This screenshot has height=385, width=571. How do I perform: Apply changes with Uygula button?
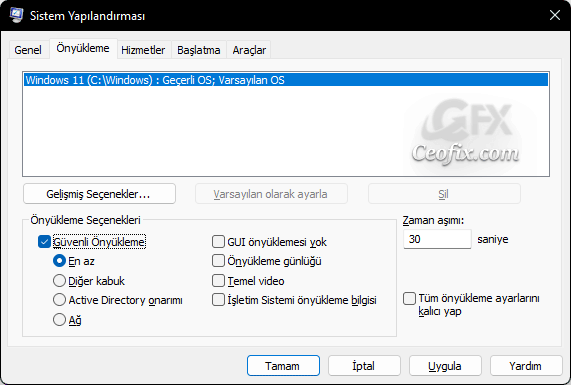coord(445,366)
